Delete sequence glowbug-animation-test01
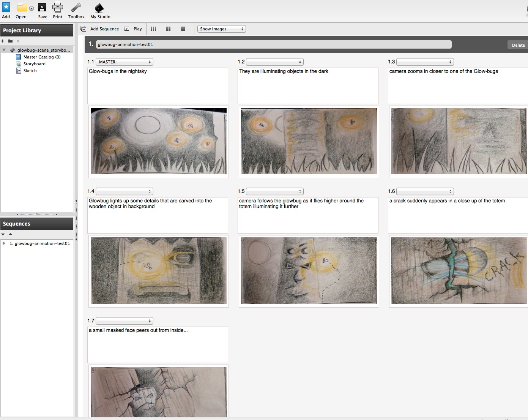 tap(518, 45)
